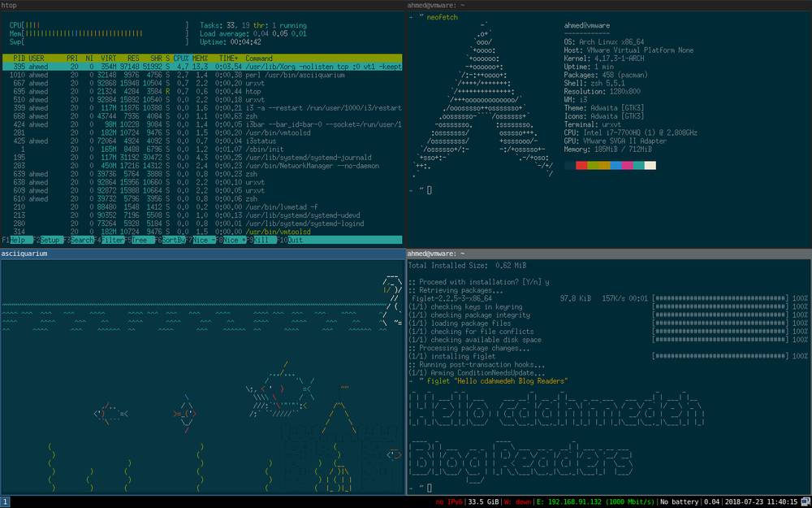This screenshot has height=508, width=812.
Task: Click F7 Nice - in htop footer
Action: pyautogui.click(x=201, y=240)
